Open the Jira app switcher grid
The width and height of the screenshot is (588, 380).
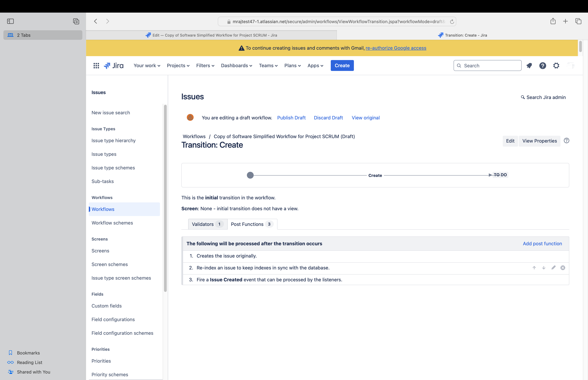pos(96,65)
